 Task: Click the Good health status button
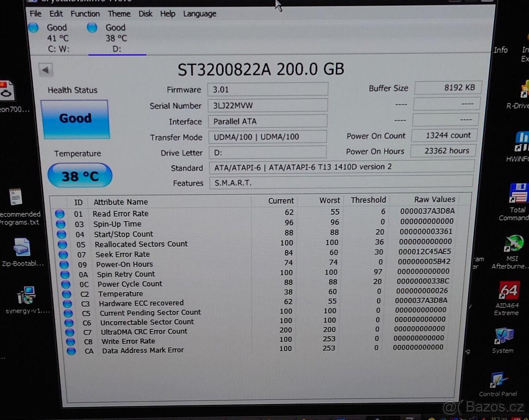click(x=75, y=118)
